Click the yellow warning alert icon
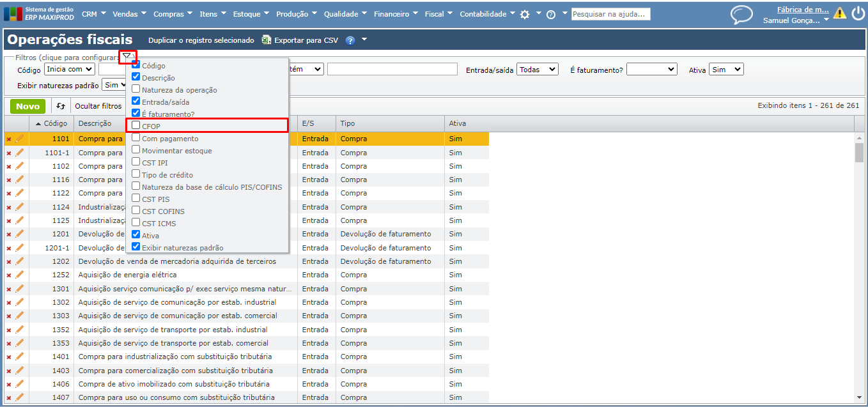Screen dimensions: 868x407 839,13
